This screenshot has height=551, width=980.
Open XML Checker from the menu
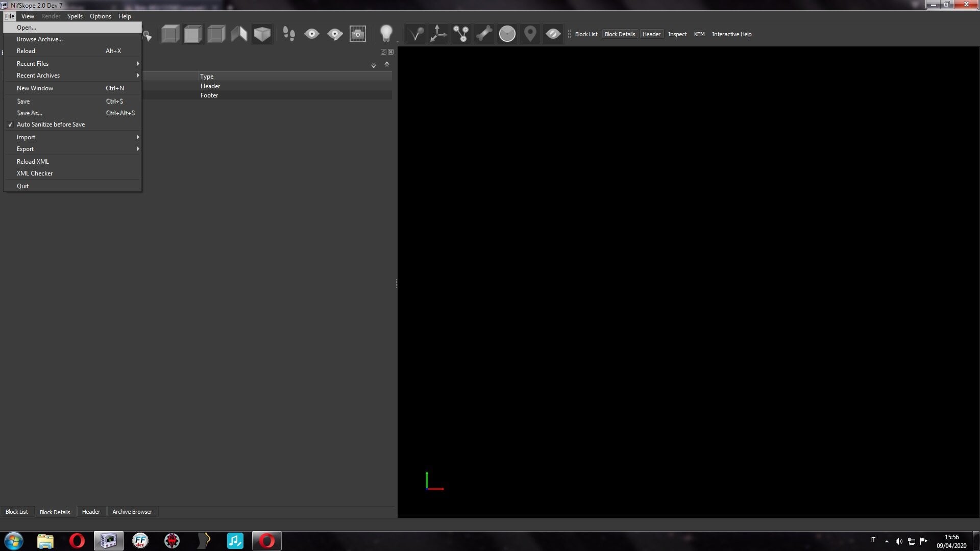point(72,173)
